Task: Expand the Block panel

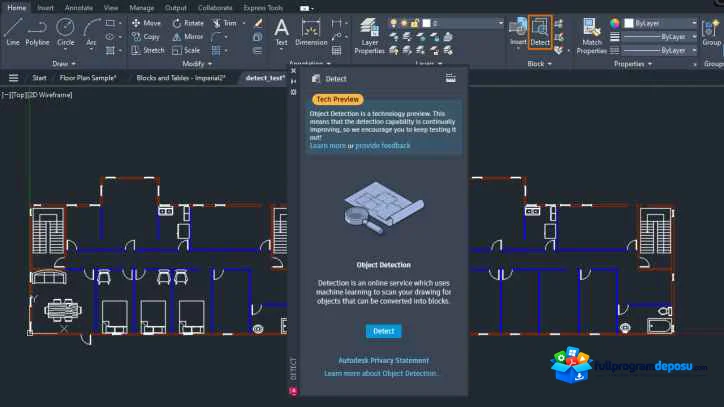Action: (x=539, y=64)
